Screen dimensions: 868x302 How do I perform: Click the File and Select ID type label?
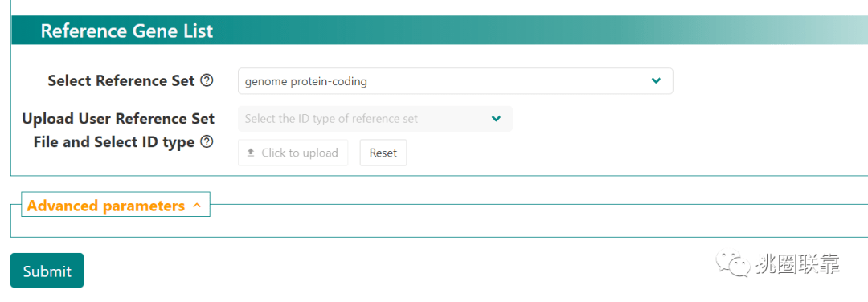point(114,142)
